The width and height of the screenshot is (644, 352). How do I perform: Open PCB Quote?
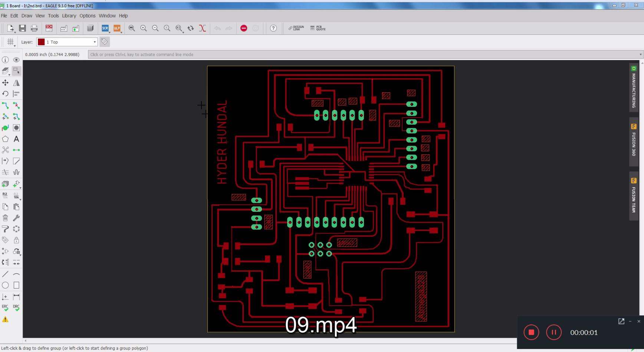(318, 28)
